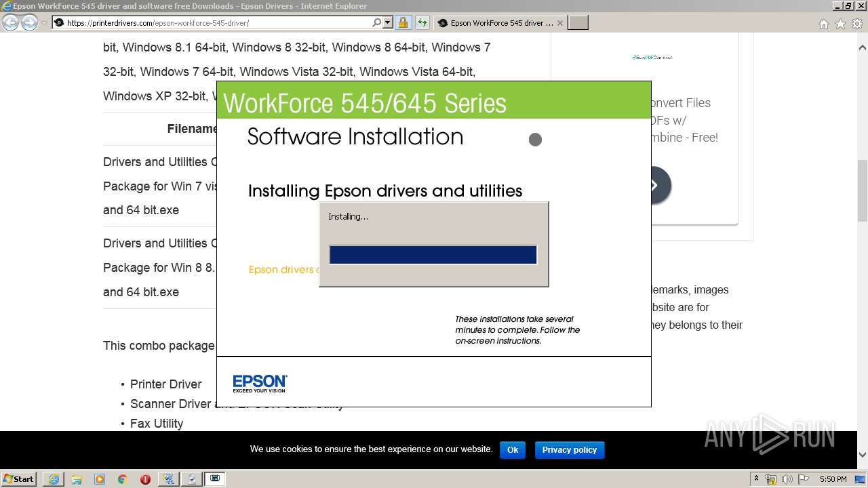Viewport: 868px width, 488px height.
Task: Click the scrollbar down arrow
Action: click(862, 455)
